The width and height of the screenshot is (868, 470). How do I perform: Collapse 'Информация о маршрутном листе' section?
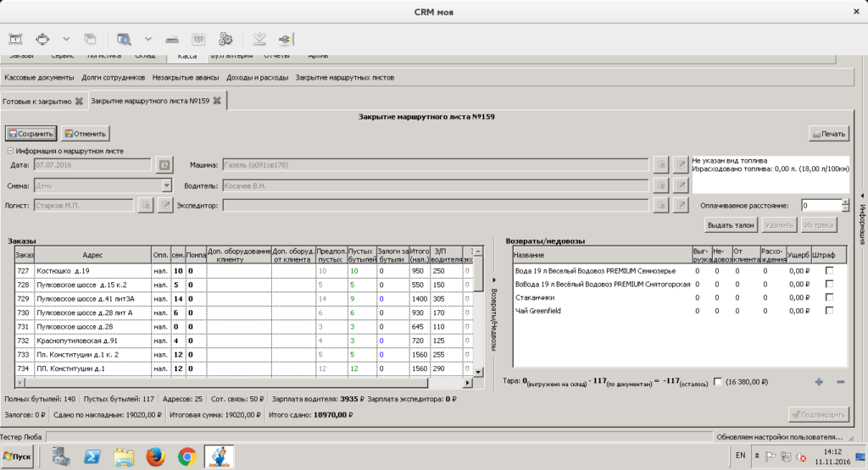click(x=10, y=151)
